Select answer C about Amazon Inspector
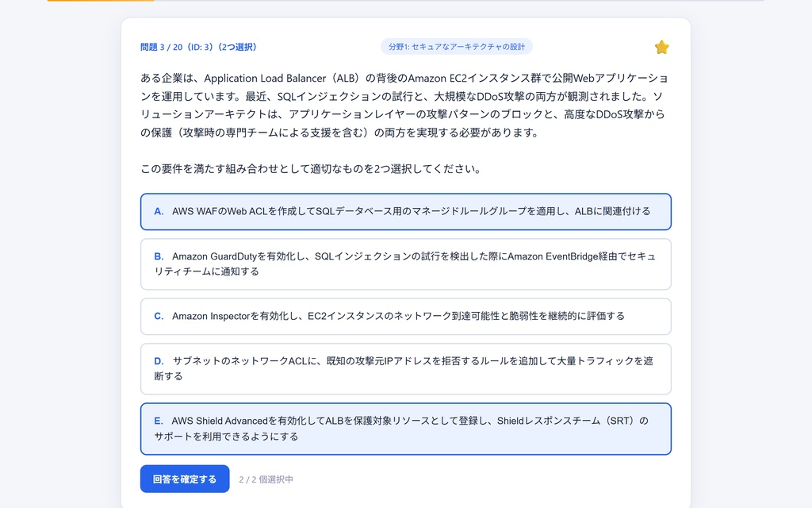This screenshot has height=508, width=812. pyautogui.click(x=405, y=316)
